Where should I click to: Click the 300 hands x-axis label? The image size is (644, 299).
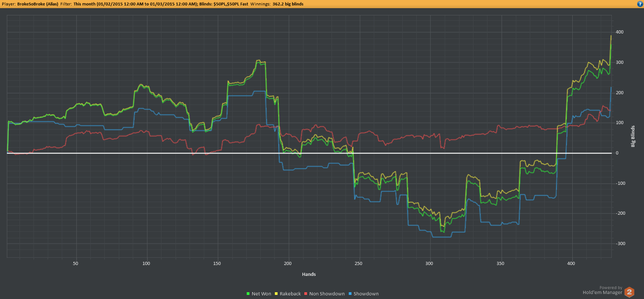click(x=429, y=263)
